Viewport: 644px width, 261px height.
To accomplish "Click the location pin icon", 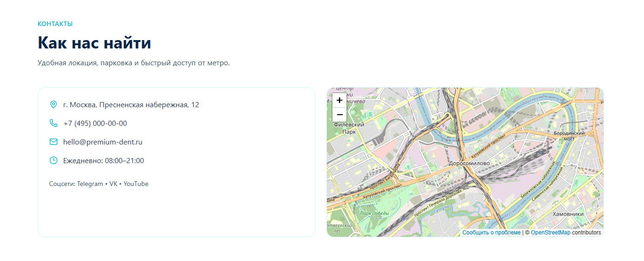I will 54,104.
